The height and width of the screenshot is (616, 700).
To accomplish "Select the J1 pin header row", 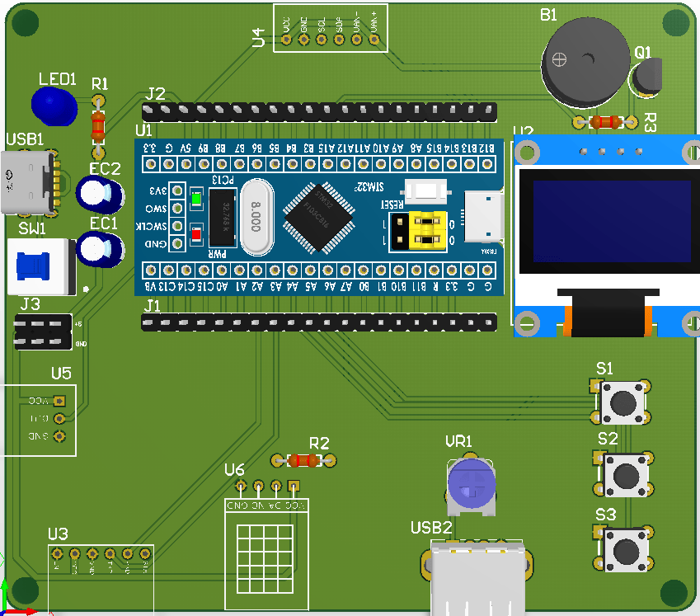I will coord(319,322).
